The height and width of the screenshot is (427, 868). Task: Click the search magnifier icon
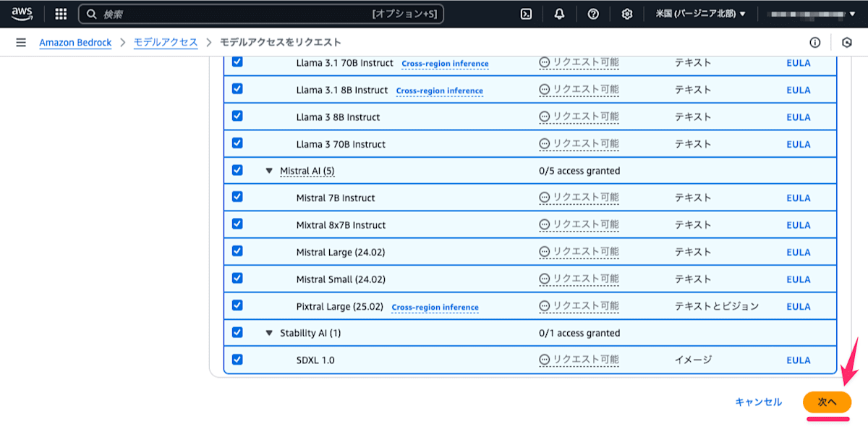[x=93, y=14]
